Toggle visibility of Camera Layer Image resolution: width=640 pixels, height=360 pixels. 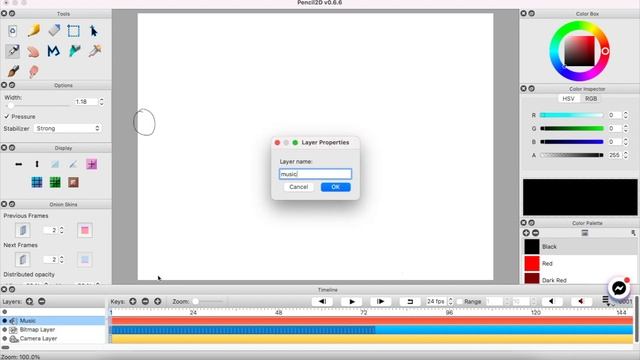[4, 339]
